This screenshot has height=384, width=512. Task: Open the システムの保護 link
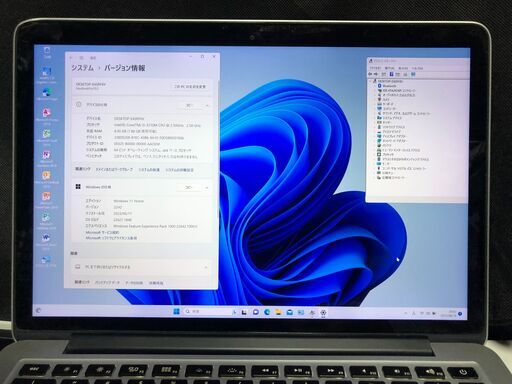(x=149, y=170)
